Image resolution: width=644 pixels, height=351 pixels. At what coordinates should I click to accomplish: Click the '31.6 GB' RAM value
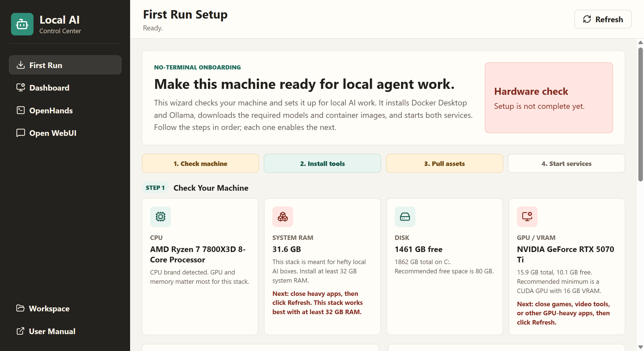pos(287,249)
